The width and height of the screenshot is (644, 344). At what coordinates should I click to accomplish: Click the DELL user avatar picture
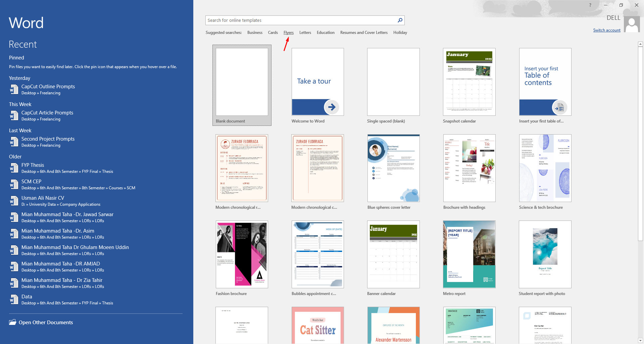[632, 23]
